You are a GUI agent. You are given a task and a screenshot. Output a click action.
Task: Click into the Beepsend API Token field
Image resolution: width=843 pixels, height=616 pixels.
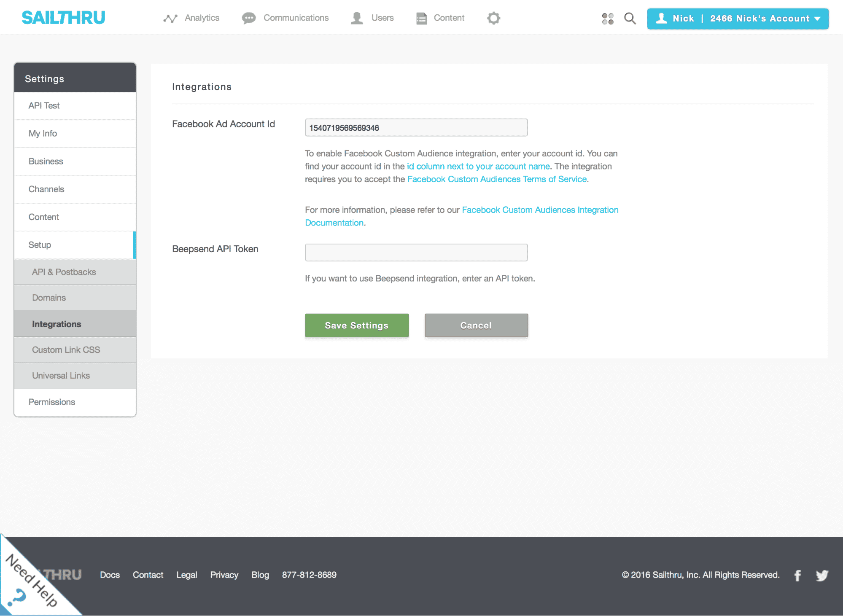[x=416, y=253]
